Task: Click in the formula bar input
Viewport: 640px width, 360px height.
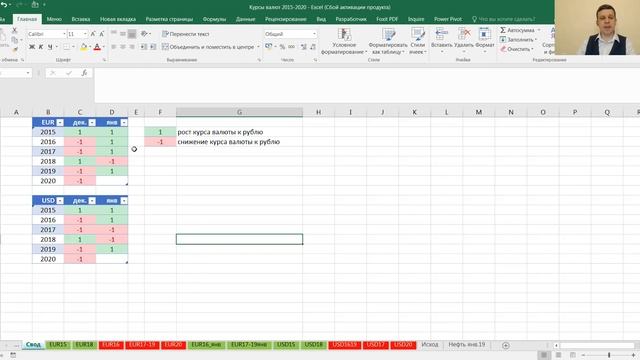Action: click(367, 85)
